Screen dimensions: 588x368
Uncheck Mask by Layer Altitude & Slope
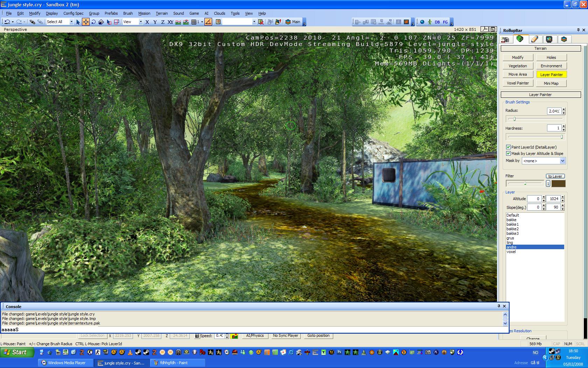508,154
